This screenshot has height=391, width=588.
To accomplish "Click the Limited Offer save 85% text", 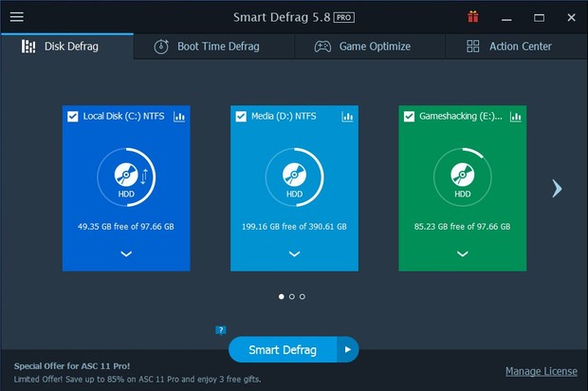I will point(138,380).
